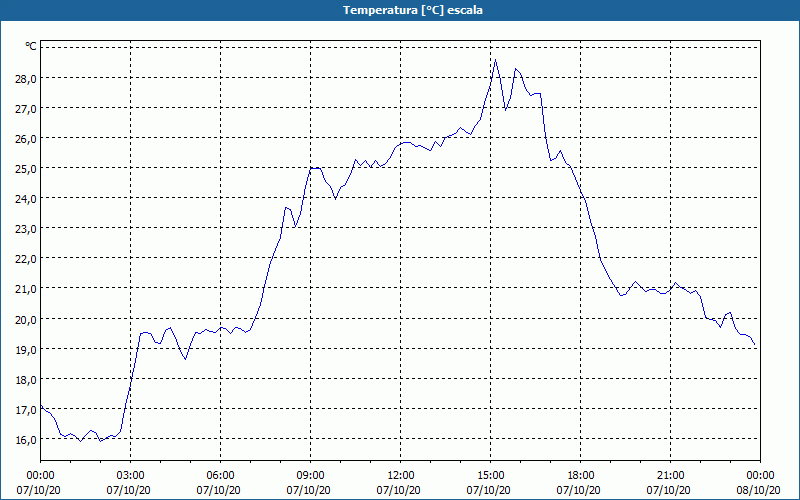The height and width of the screenshot is (500, 800).
Task: Click the 00:00 label at chart start
Action: [40, 476]
